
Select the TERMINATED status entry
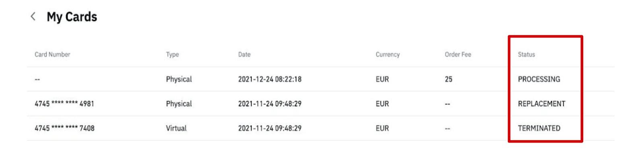click(x=539, y=128)
